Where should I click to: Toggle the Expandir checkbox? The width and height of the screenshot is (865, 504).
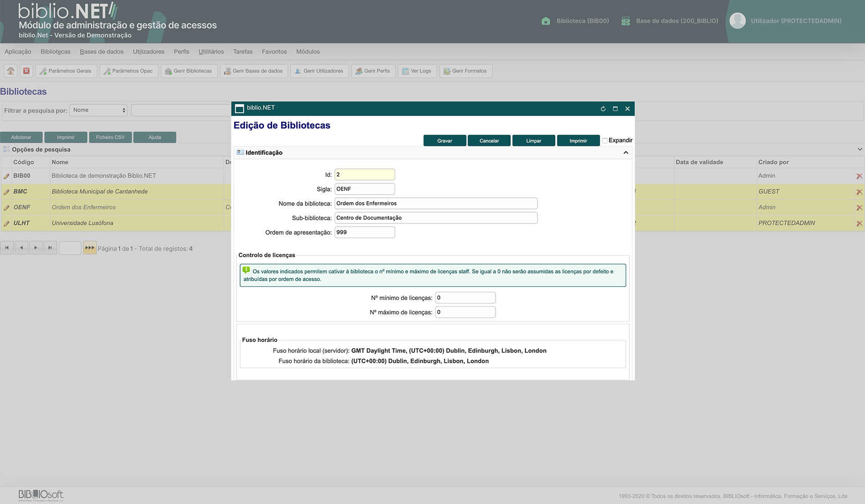605,141
